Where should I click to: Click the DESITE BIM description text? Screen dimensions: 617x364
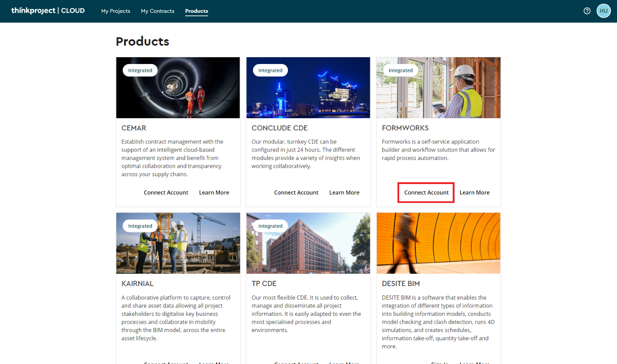[438, 322]
